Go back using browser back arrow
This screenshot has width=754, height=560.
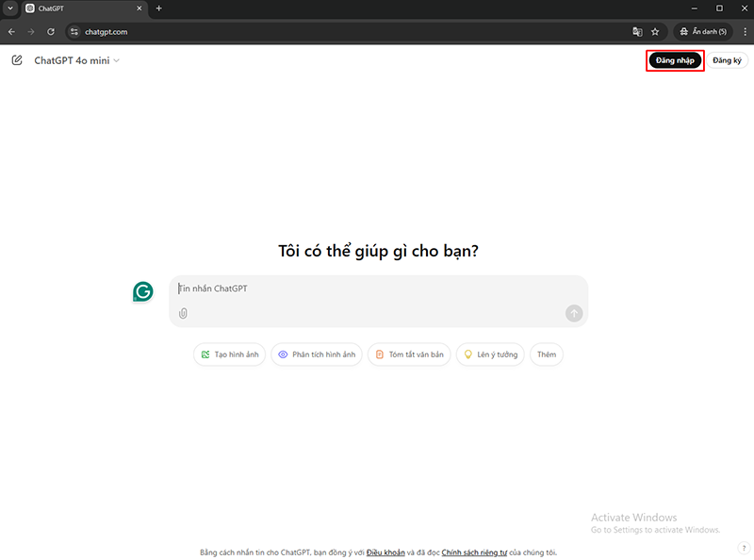pos(11,32)
